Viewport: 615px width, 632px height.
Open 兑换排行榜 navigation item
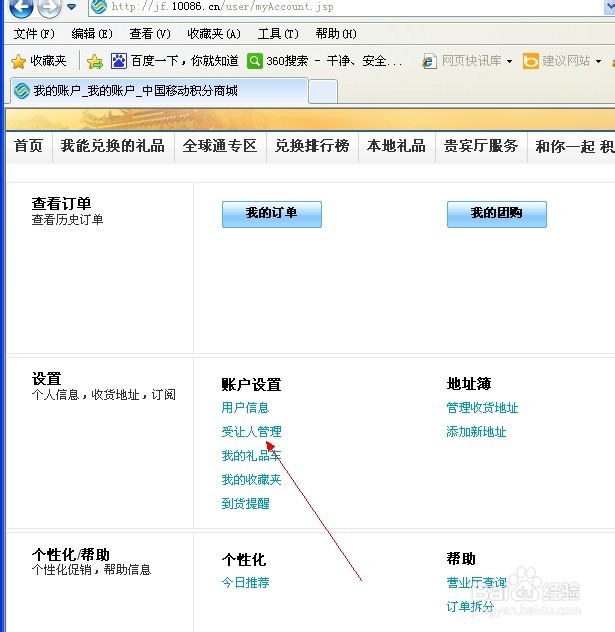point(312,146)
